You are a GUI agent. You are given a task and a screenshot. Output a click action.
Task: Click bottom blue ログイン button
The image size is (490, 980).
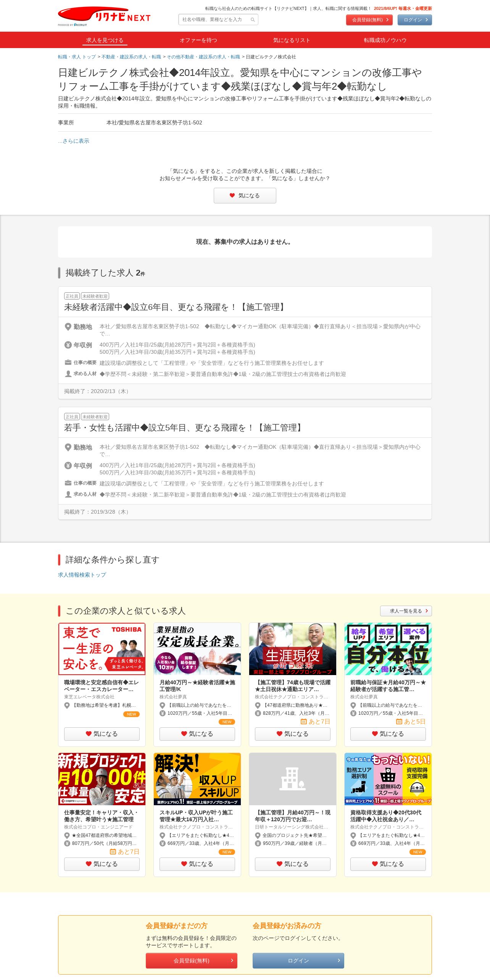coord(298,961)
